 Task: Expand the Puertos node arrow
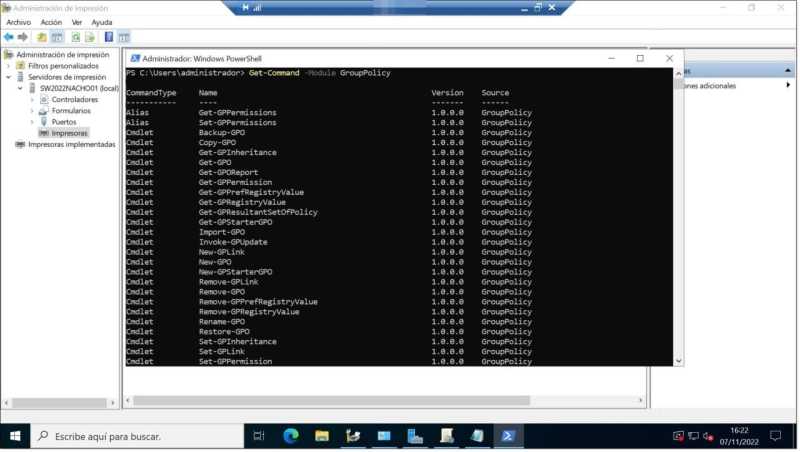tap(32, 122)
